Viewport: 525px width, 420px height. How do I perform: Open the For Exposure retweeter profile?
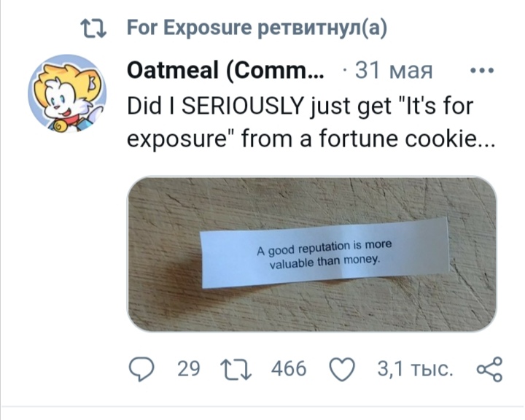click(189, 28)
